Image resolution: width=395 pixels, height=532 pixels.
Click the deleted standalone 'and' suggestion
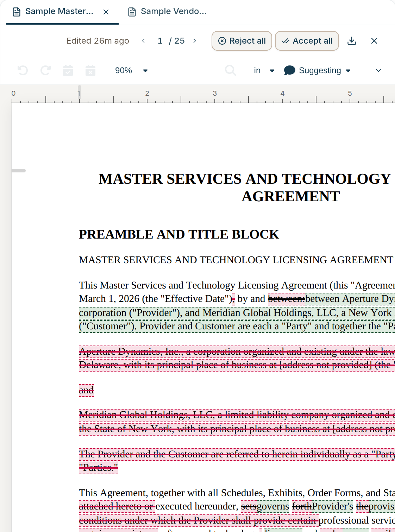point(86,390)
